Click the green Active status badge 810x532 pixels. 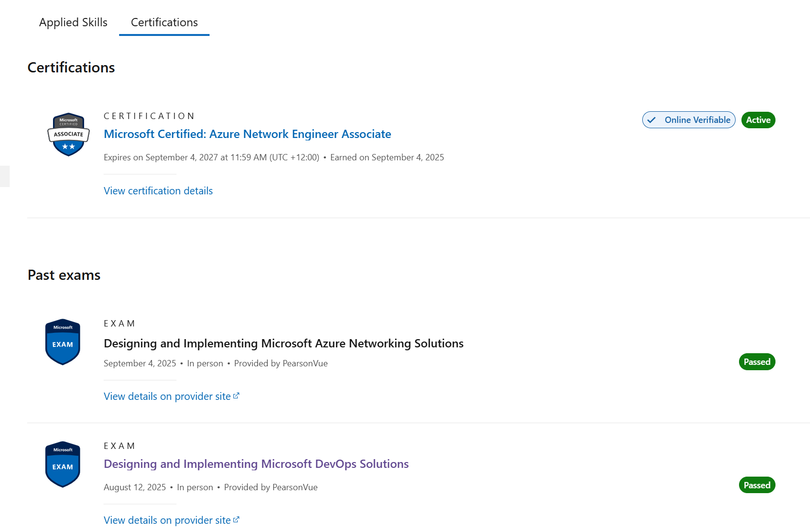(758, 120)
